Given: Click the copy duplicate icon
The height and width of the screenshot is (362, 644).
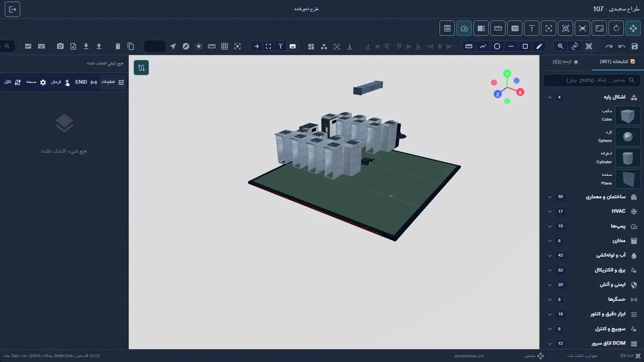Looking at the screenshot, I should click(x=131, y=46).
